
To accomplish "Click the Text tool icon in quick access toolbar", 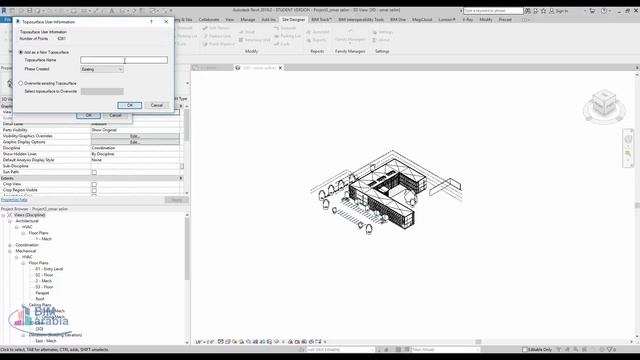I will point(111,11).
